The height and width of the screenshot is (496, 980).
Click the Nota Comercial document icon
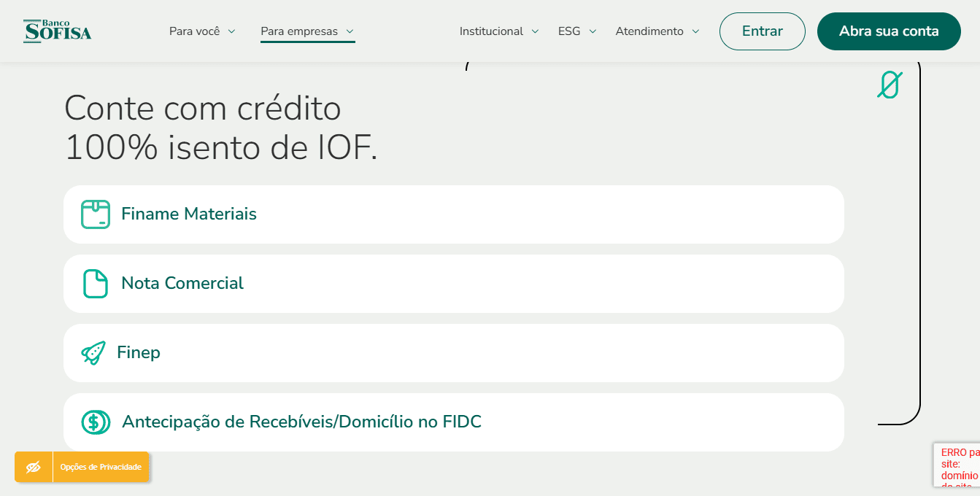95,284
